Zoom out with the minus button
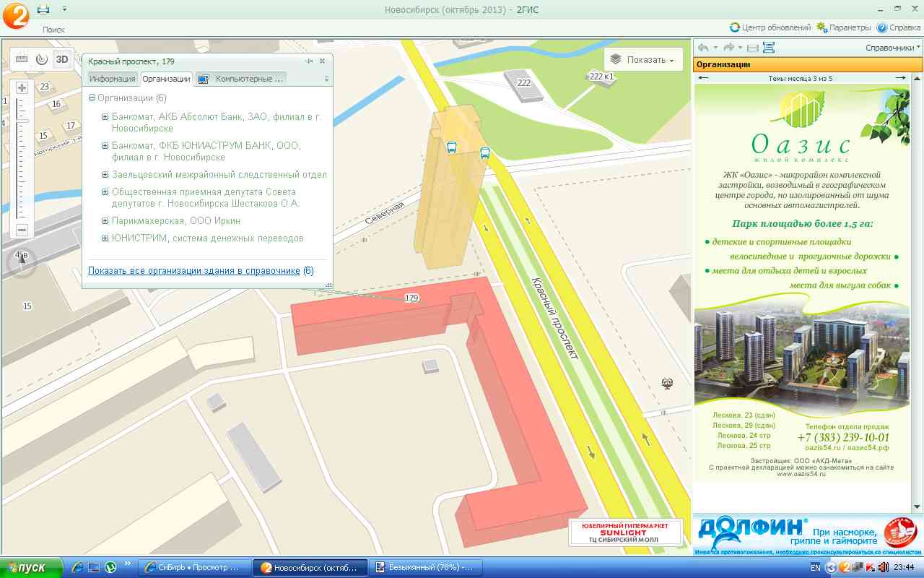The image size is (924, 578). (22, 230)
